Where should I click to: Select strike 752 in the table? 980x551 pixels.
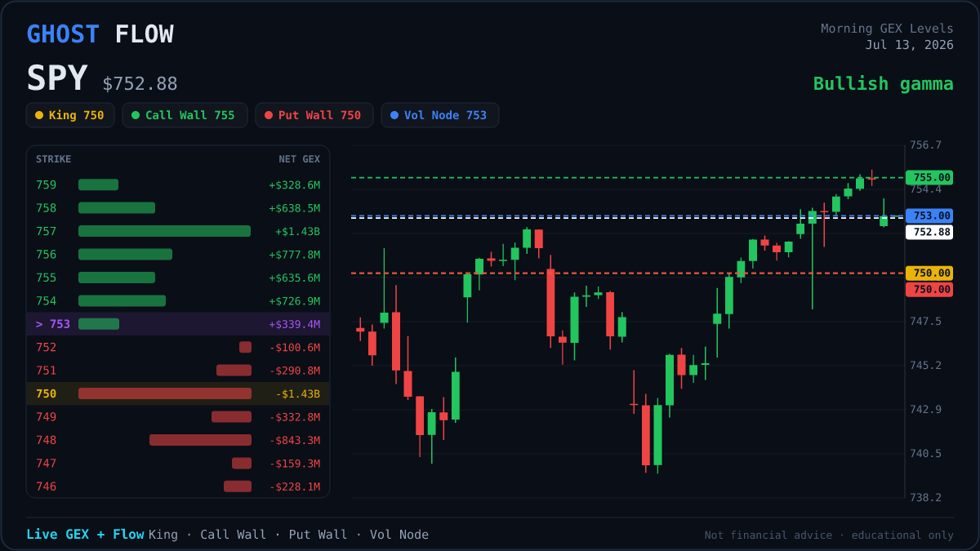(x=47, y=347)
